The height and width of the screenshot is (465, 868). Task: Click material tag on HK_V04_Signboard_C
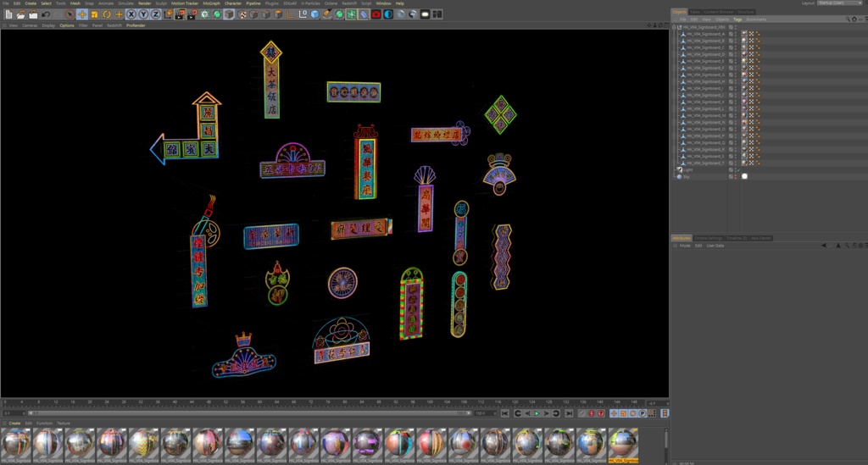pos(744,47)
